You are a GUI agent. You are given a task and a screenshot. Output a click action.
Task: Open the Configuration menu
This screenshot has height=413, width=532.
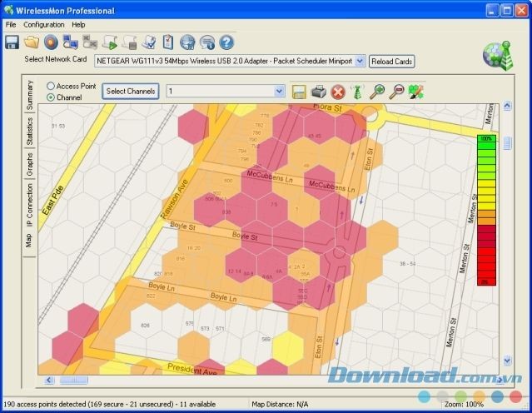pyautogui.click(x=43, y=25)
